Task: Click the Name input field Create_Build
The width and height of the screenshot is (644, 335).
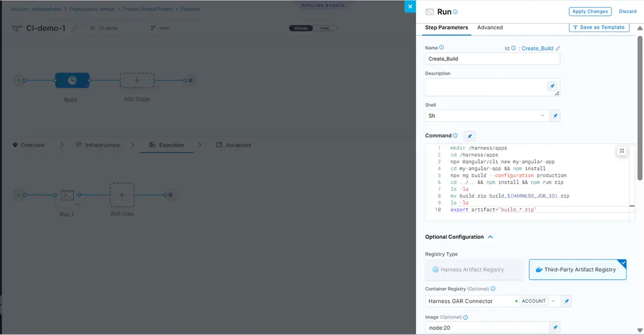Action: [x=492, y=59]
